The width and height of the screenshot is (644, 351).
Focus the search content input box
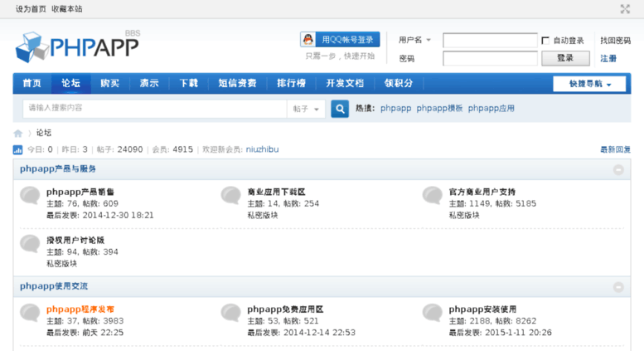coord(155,109)
